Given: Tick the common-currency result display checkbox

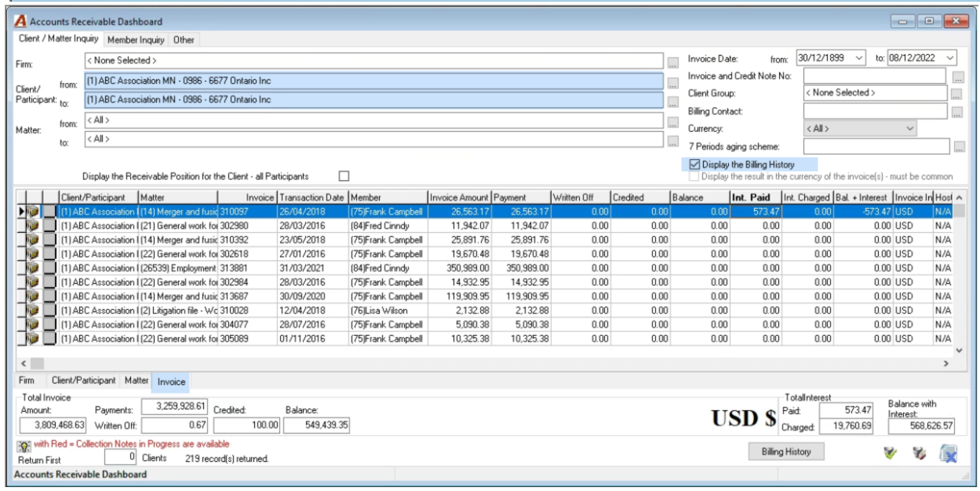Looking at the screenshot, I should [694, 176].
